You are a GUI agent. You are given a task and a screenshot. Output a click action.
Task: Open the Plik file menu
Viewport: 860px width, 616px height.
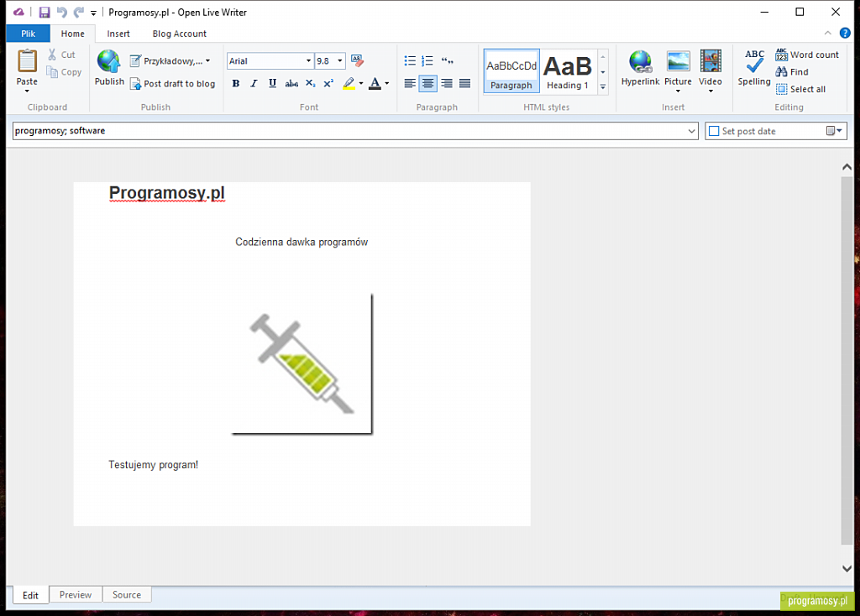pos(28,34)
